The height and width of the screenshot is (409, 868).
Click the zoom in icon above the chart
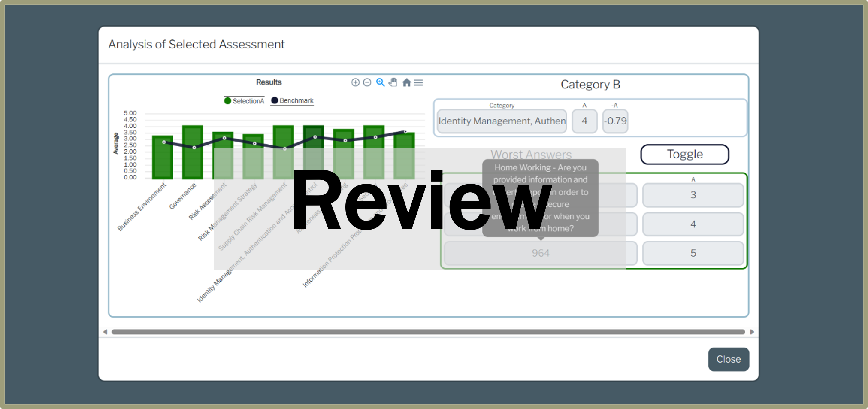point(355,82)
